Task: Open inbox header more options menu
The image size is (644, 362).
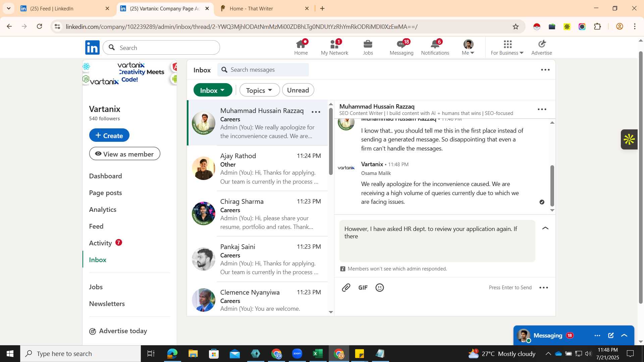Action: 545,70
